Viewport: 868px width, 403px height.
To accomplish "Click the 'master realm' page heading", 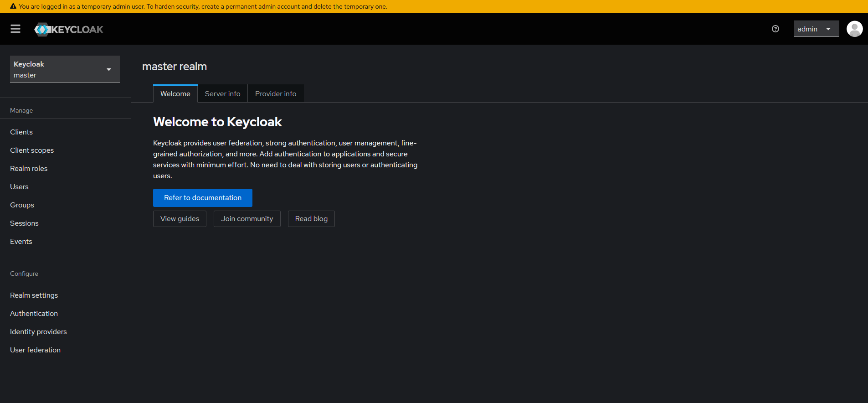I will coord(175,67).
